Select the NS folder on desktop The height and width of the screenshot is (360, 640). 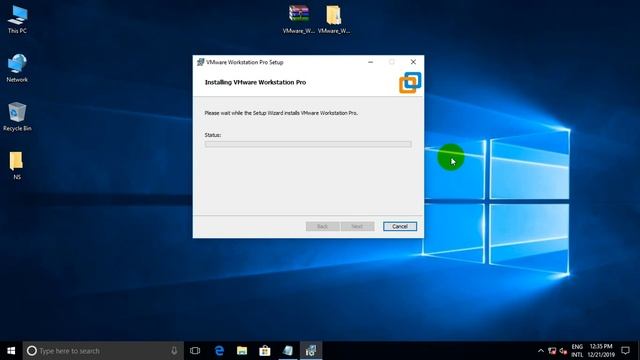(17, 165)
